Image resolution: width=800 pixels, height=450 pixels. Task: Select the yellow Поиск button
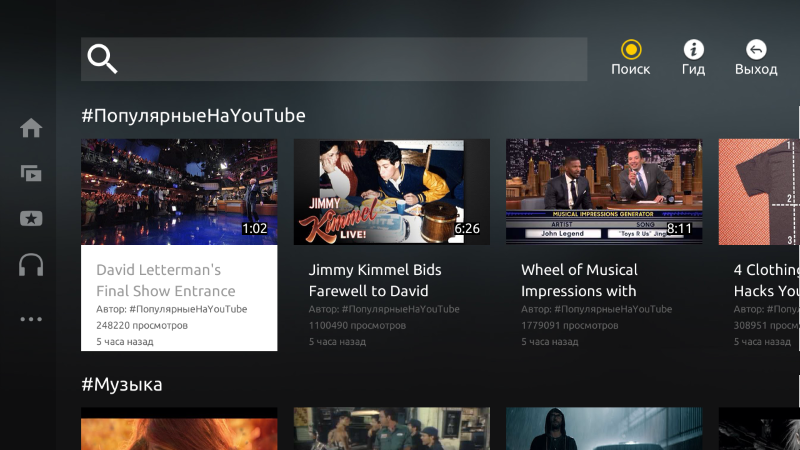point(631,58)
